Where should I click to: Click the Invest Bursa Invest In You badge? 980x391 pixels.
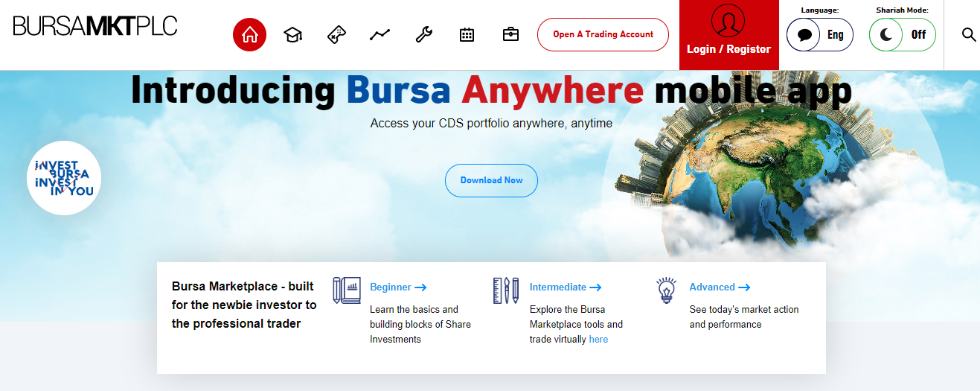[x=64, y=179]
